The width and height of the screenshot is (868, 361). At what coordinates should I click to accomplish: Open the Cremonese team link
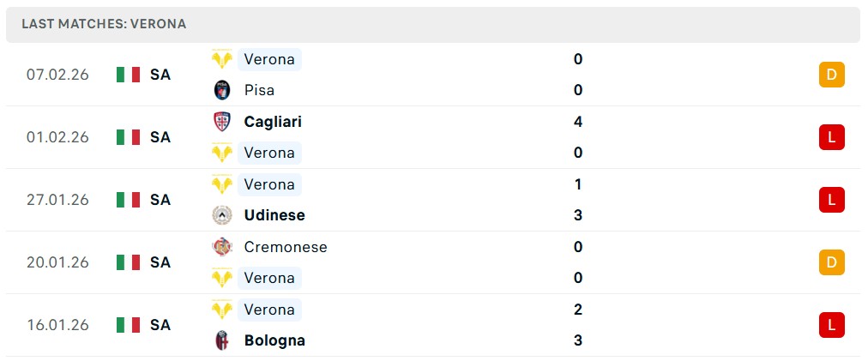pos(285,247)
